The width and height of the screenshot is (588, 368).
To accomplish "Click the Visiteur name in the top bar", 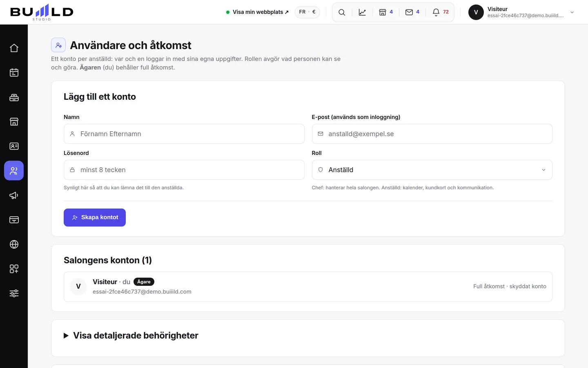I will pos(497,9).
